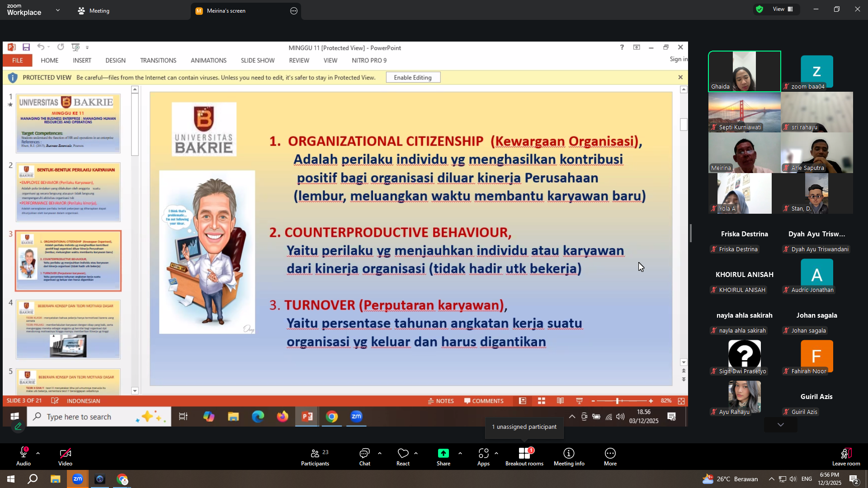Click the green Share screen icon

(443, 453)
